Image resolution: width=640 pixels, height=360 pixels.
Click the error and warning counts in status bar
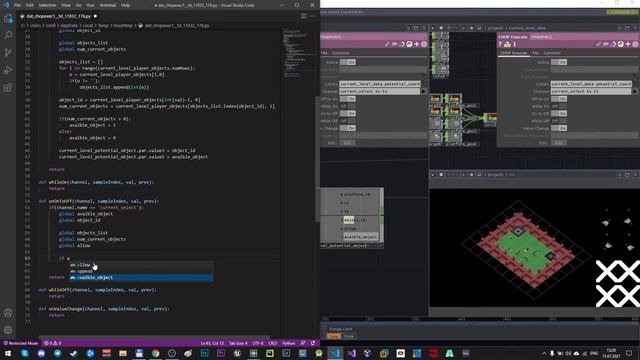point(53,343)
